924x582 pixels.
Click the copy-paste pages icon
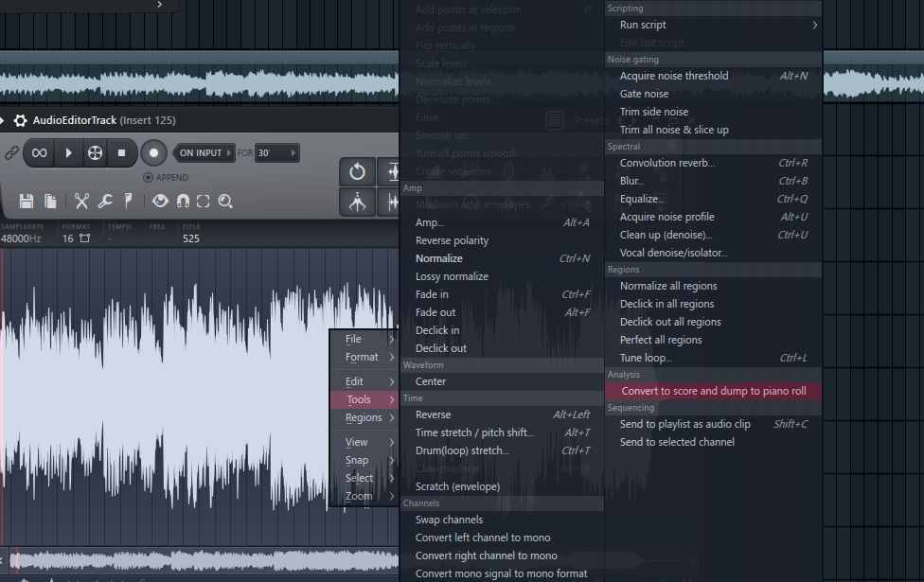(50, 201)
